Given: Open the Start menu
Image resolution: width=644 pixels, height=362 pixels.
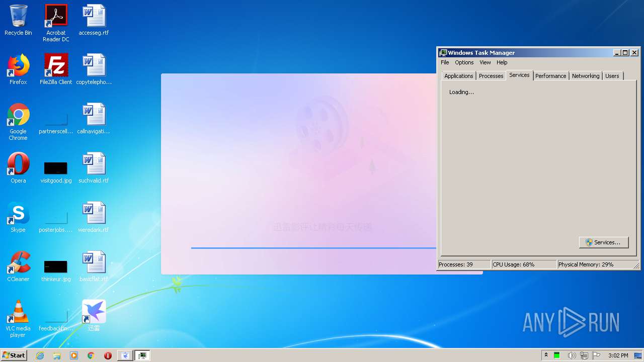Looking at the screenshot, I should coord(14,355).
